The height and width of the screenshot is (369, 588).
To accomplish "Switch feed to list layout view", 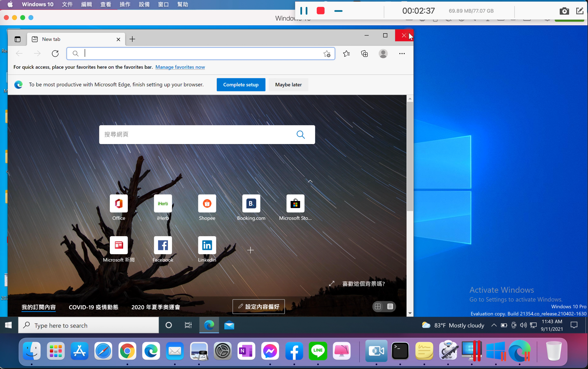I will point(390,307).
